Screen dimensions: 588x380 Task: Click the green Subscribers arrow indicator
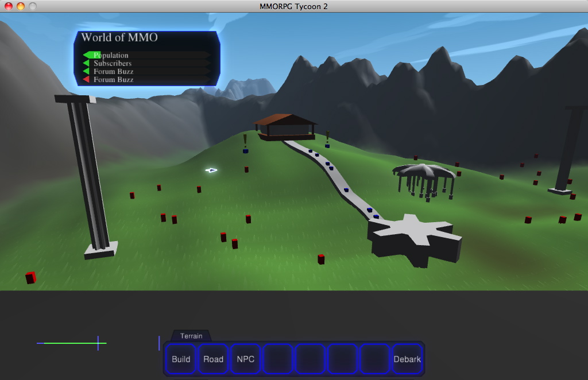pos(86,63)
